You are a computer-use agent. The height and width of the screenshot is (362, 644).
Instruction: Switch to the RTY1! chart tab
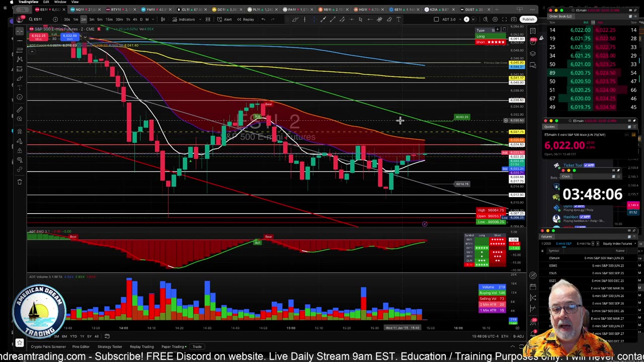[x=120, y=10]
